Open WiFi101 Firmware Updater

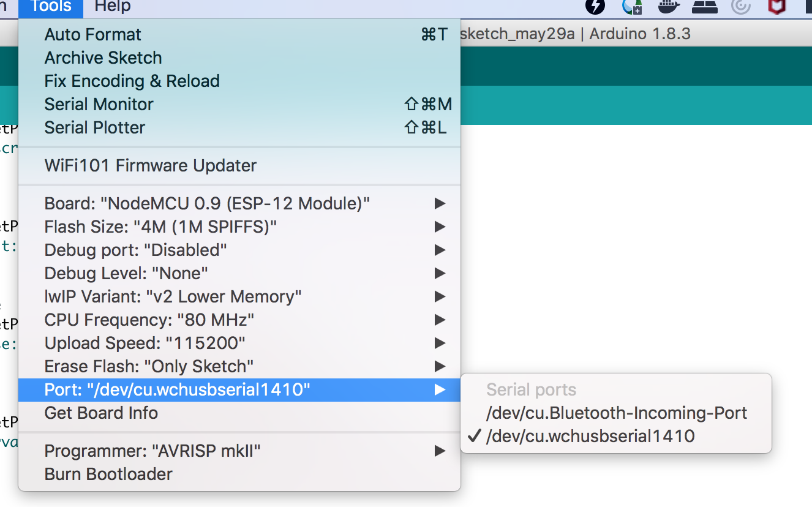[x=239, y=166]
